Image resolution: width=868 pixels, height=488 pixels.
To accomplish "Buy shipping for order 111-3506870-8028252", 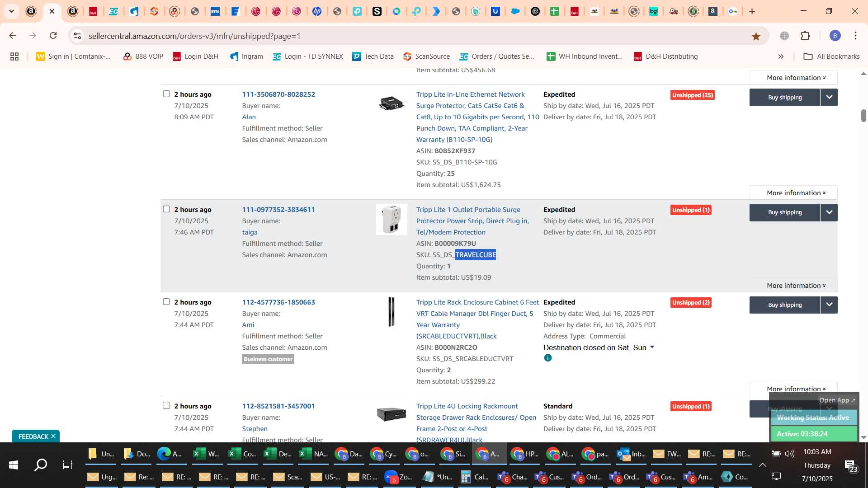I will 785,97.
